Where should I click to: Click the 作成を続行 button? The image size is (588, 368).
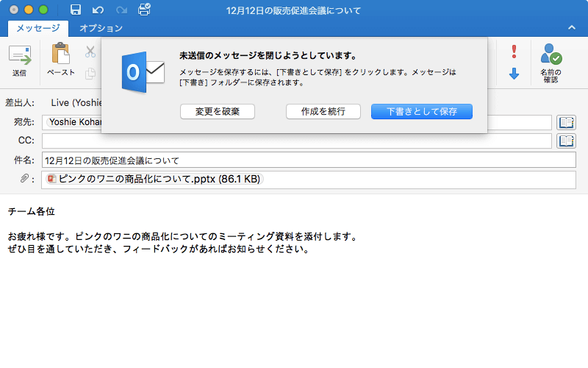coord(323,112)
